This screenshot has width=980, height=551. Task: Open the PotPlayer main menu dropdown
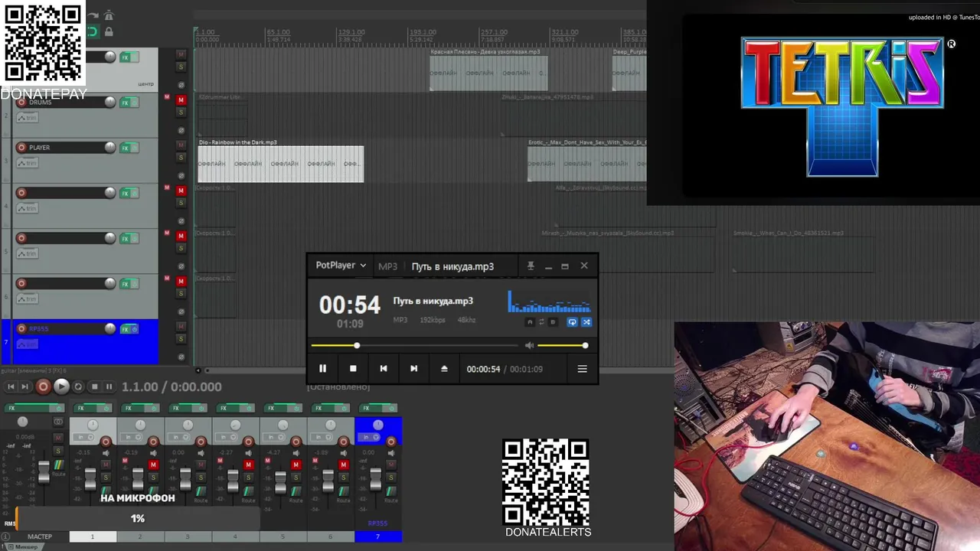(x=341, y=266)
